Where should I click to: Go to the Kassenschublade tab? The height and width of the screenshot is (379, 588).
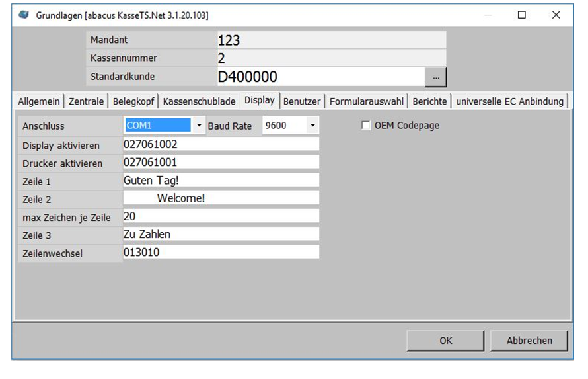click(x=199, y=101)
